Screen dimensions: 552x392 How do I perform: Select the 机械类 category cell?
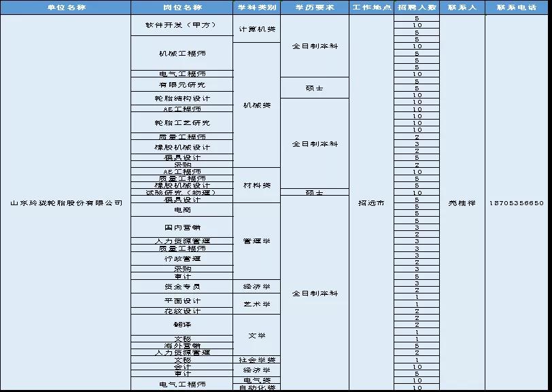click(x=257, y=105)
